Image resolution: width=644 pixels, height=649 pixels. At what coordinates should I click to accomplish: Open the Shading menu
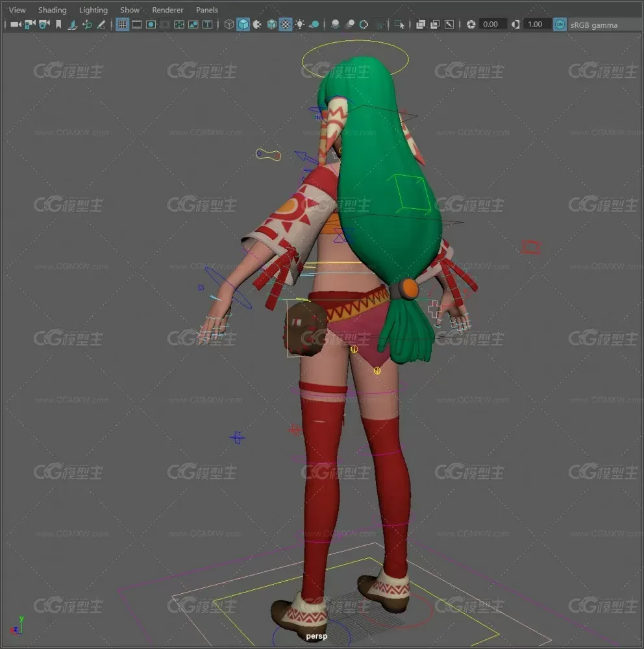pyautogui.click(x=52, y=10)
